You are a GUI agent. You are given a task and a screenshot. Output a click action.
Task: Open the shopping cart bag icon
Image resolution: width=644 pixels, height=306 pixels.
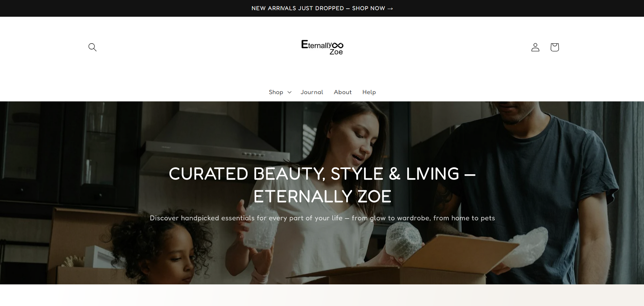coord(554,47)
